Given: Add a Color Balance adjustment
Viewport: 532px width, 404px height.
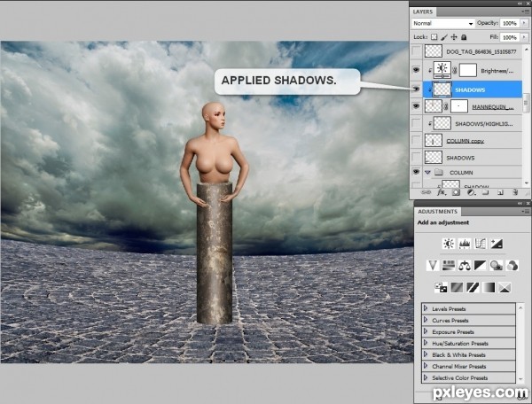Looking at the screenshot, I should tap(465, 265).
